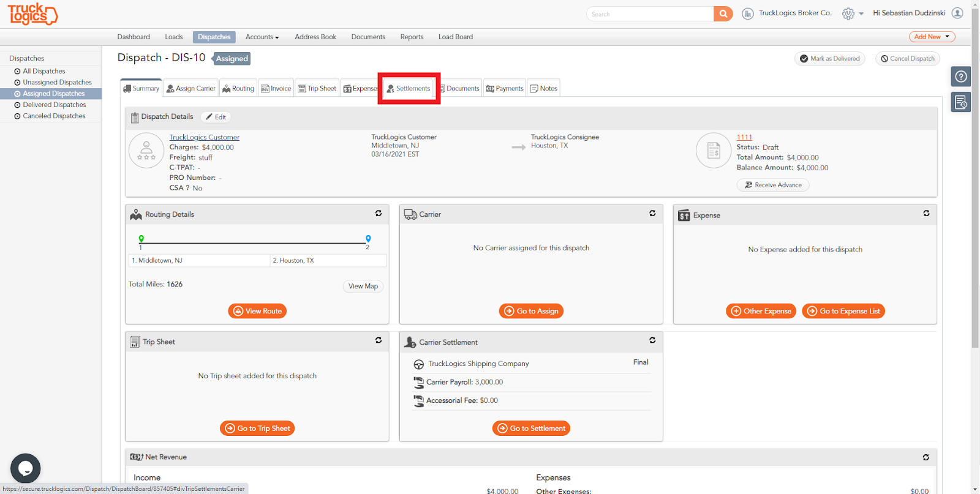Refresh the Carrier Settlement panel
This screenshot has width=980, height=494.
652,340
